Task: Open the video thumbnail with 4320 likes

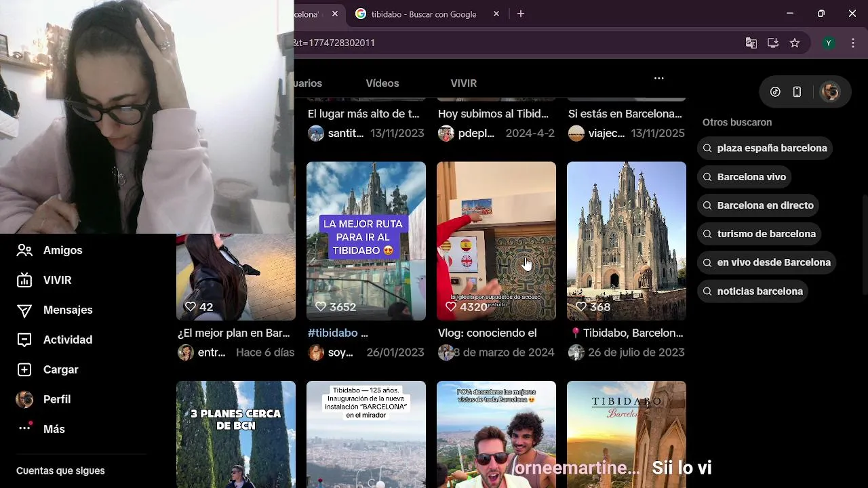Action: point(496,241)
